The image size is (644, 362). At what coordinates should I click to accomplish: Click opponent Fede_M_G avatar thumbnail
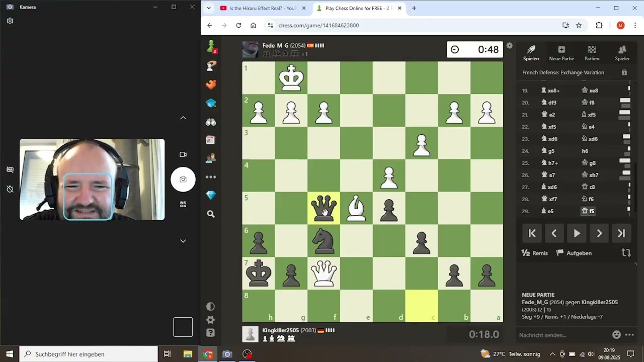pos(250,49)
